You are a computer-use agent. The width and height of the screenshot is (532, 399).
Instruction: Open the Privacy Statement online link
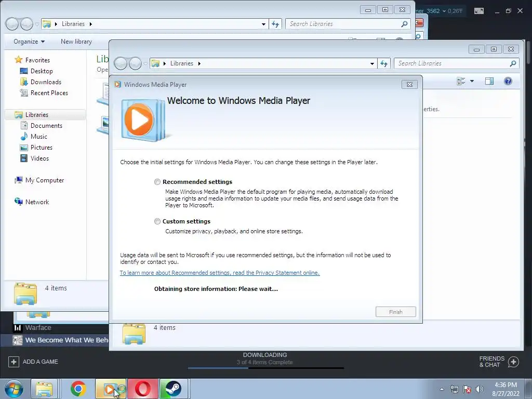[x=220, y=273]
